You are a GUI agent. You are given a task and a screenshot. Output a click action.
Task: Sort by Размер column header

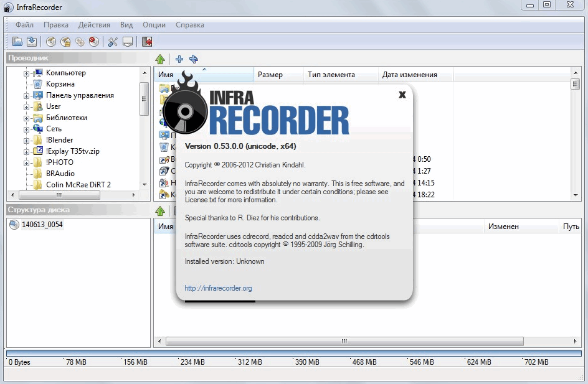[278, 75]
